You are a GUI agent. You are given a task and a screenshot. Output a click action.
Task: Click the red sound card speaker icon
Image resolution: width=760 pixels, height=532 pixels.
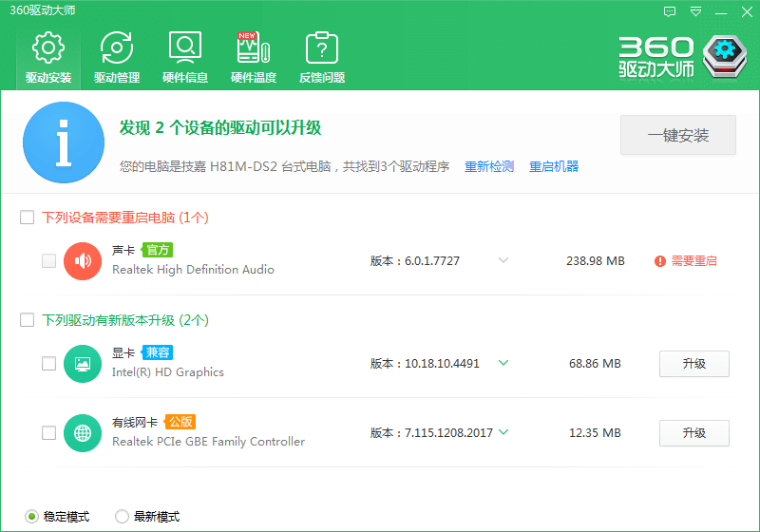83,261
